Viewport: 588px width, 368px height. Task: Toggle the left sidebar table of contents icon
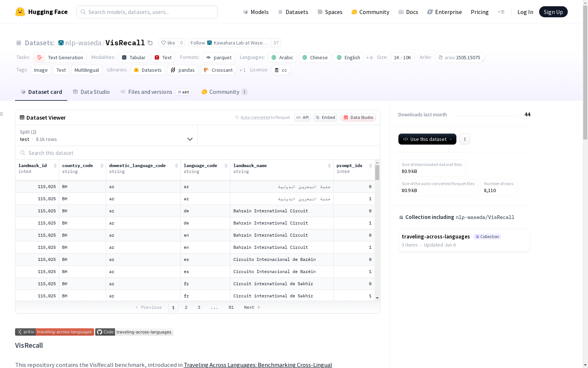pyautogui.click(x=2, y=114)
